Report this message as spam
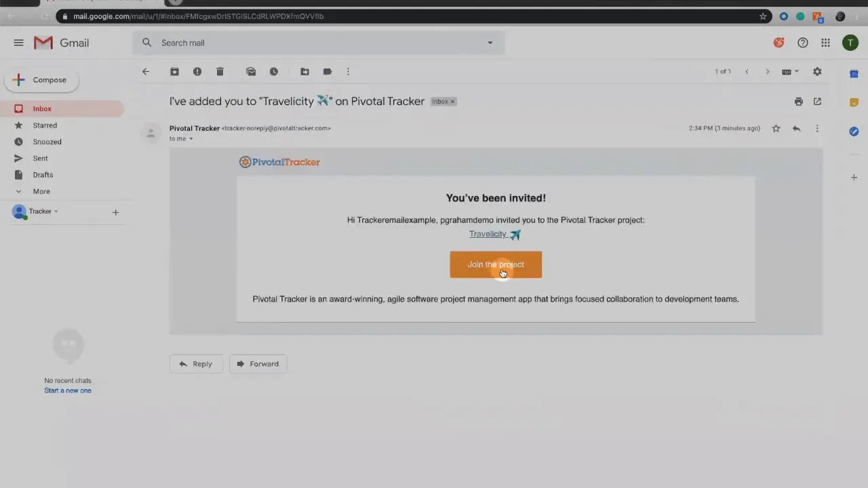This screenshot has height=488, width=868. click(x=197, y=71)
